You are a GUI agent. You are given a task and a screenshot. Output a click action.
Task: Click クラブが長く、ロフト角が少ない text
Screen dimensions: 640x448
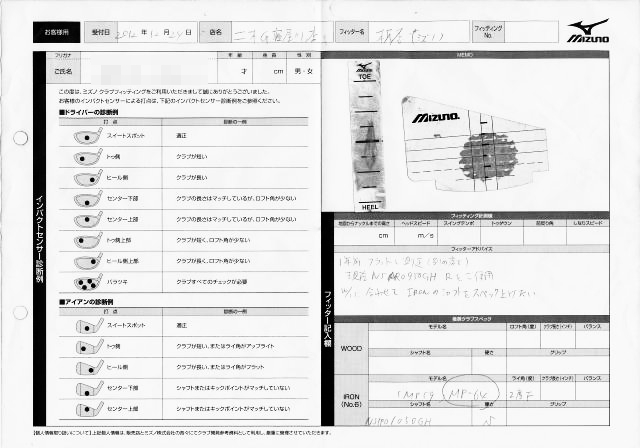(x=213, y=261)
